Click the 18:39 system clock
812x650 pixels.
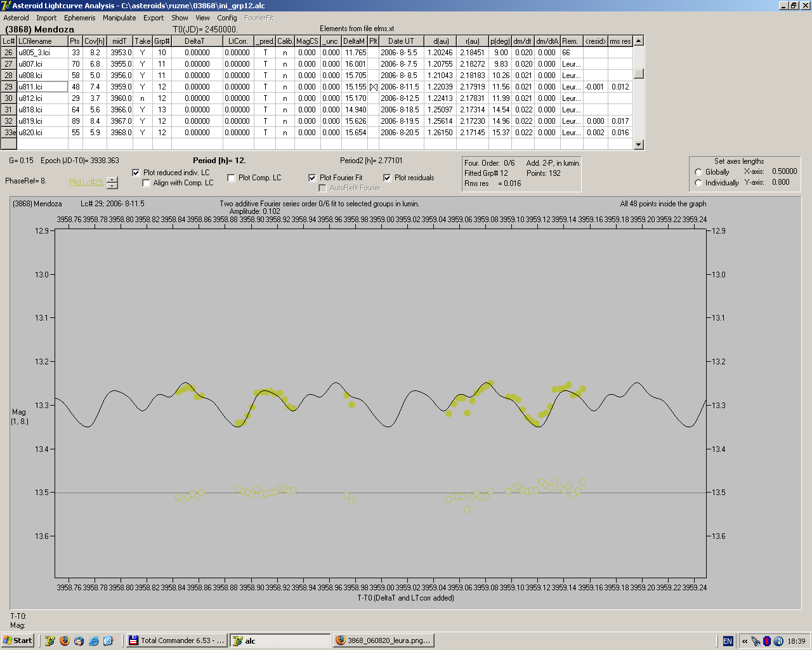[796, 641]
